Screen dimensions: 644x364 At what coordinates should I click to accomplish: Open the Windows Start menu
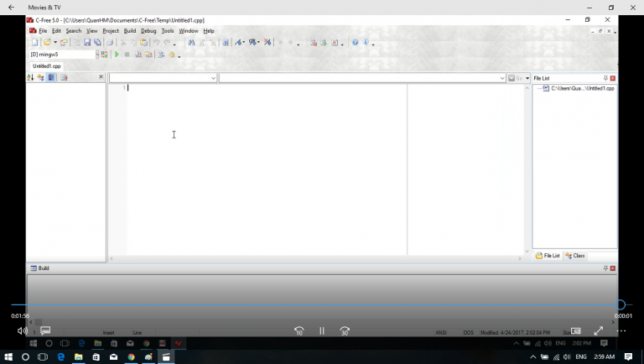8,356
